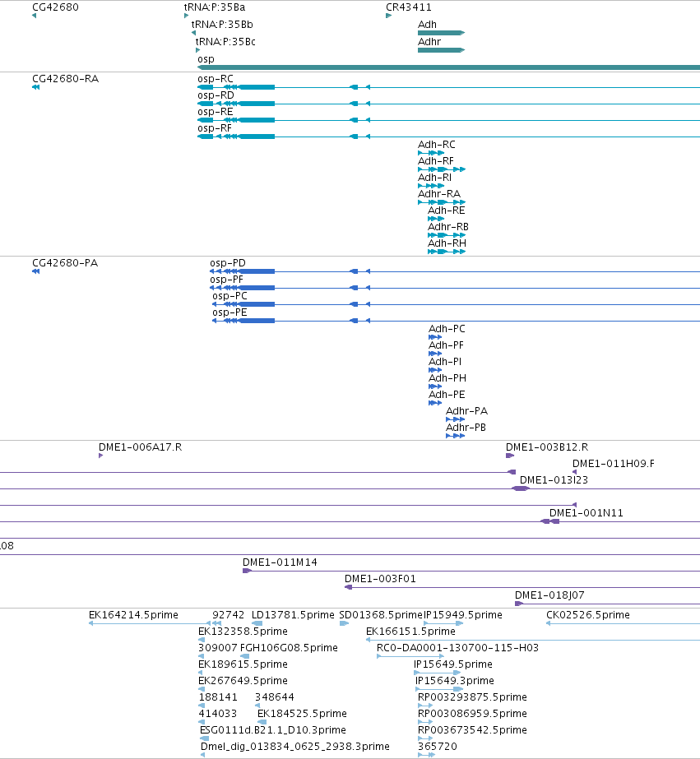Viewport: 700px width, 759px height.
Task: Click the RC0-DA0001-130700-115-H03 EST label
Action: click(457, 649)
